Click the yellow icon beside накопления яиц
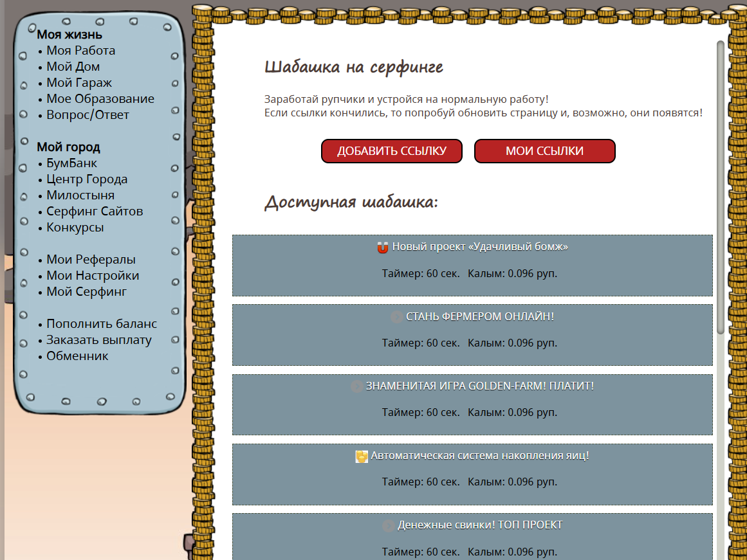This screenshot has height=560, width=747. click(x=362, y=456)
